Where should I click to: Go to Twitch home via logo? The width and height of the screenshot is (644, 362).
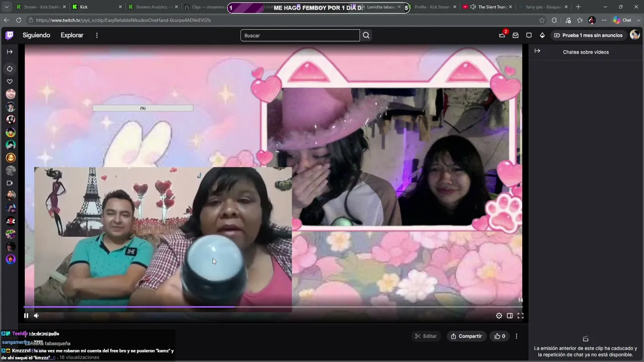point(10,35)
